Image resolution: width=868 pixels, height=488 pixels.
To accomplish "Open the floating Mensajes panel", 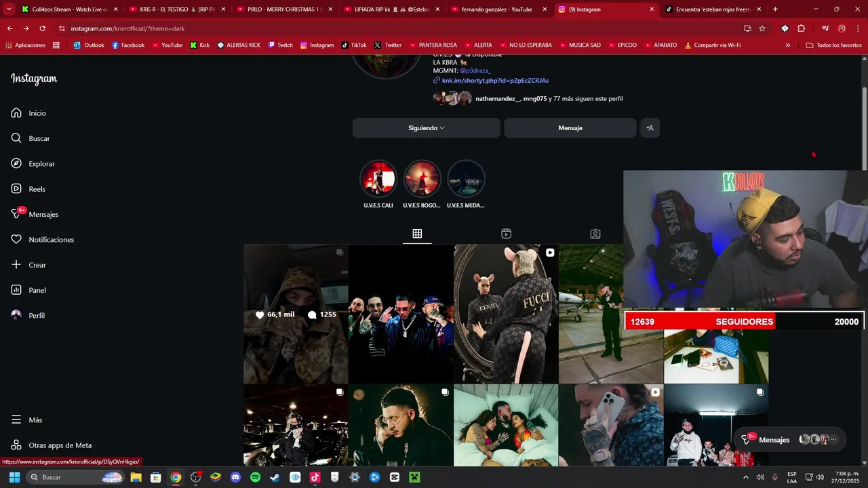I will pyautogui.click(x=789, y=440).
